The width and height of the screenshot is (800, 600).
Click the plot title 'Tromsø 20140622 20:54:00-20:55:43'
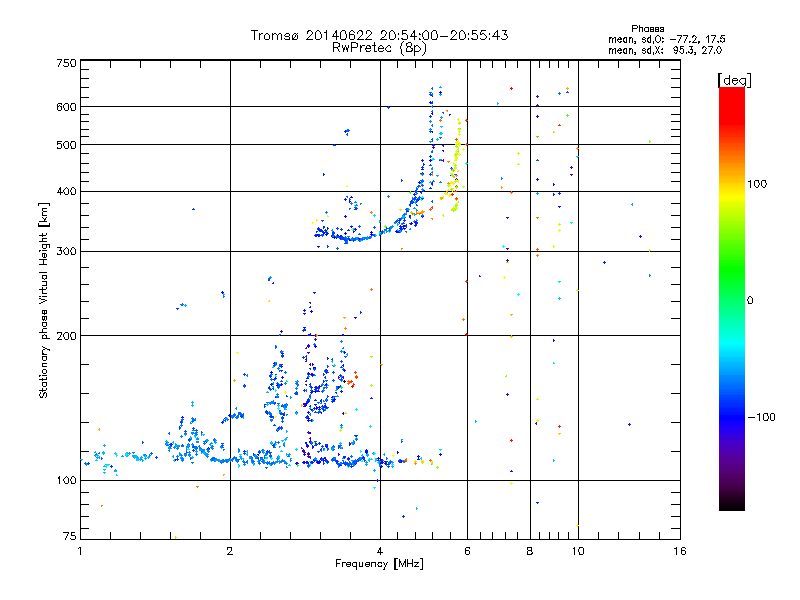coord(380,35)
